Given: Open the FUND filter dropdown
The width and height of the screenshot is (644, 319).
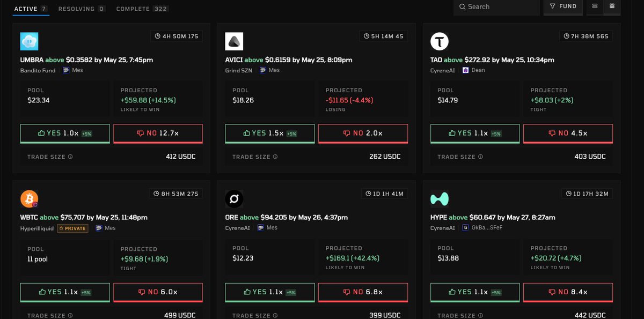Looking at the screenshot, I should 562,6.
